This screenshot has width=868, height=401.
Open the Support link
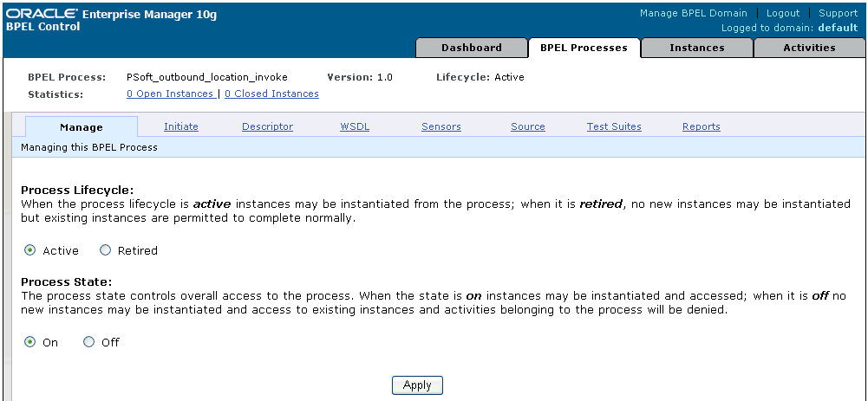(838, 13)
